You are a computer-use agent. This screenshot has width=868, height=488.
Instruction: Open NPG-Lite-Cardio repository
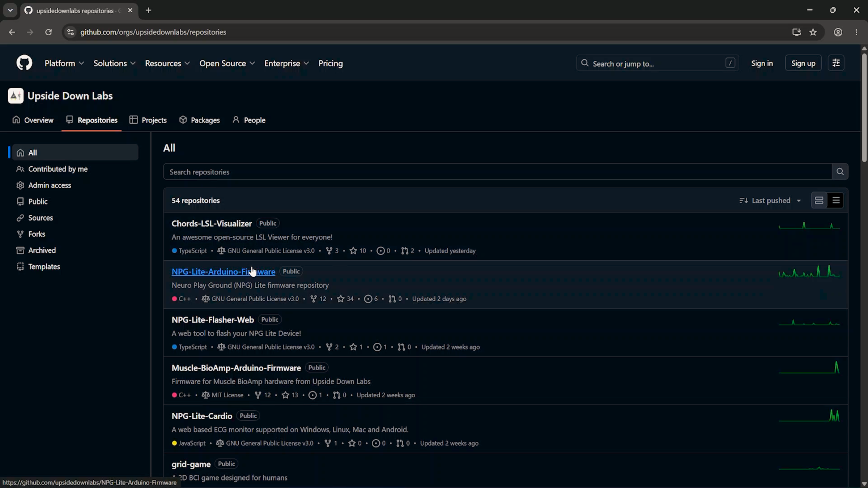tap(202, 416)
